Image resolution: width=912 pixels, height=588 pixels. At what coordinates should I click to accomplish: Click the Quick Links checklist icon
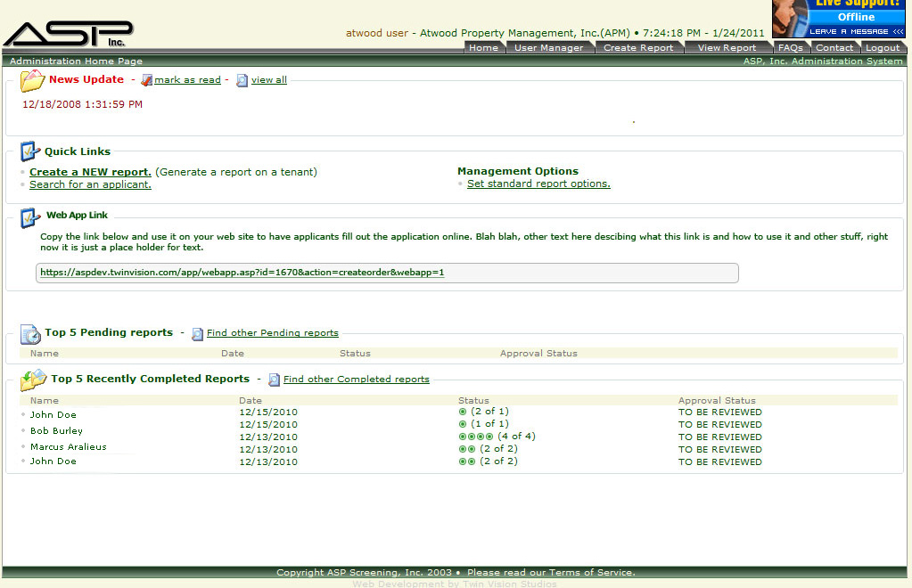[x=29, y=151]
